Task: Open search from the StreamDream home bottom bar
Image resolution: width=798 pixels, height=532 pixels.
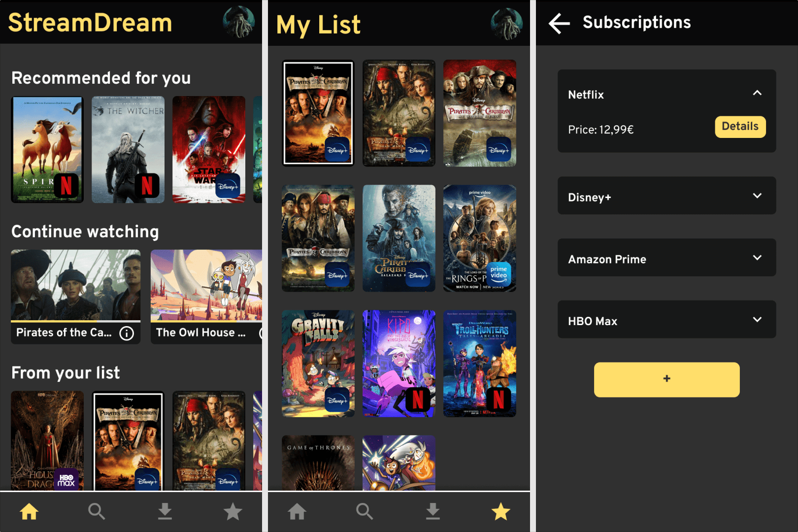Action: 97,512
